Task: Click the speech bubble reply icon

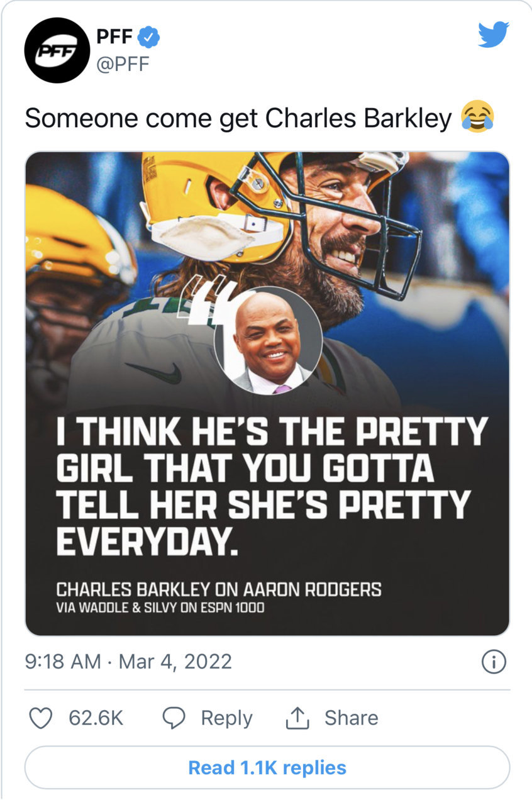Action: [x=174, y=718]
